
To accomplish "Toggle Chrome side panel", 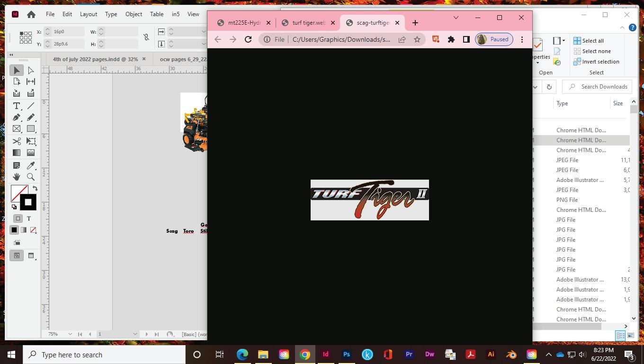I will [466, 39].
